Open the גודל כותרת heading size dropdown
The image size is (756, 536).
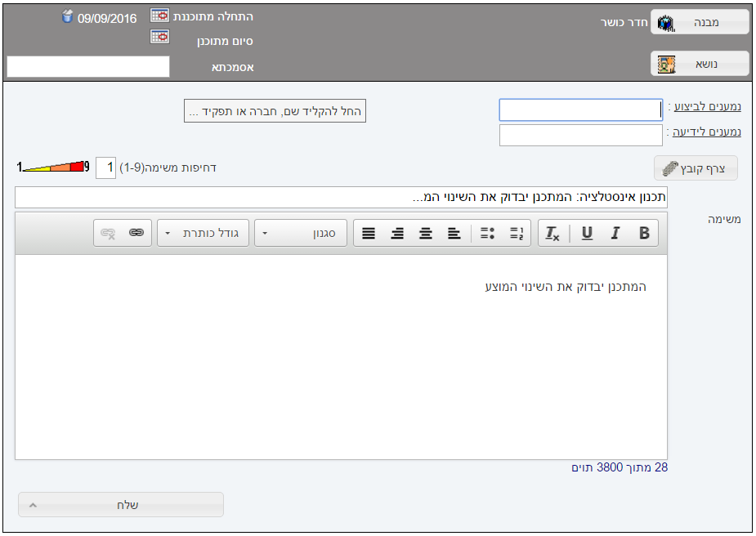coord(202,234)
